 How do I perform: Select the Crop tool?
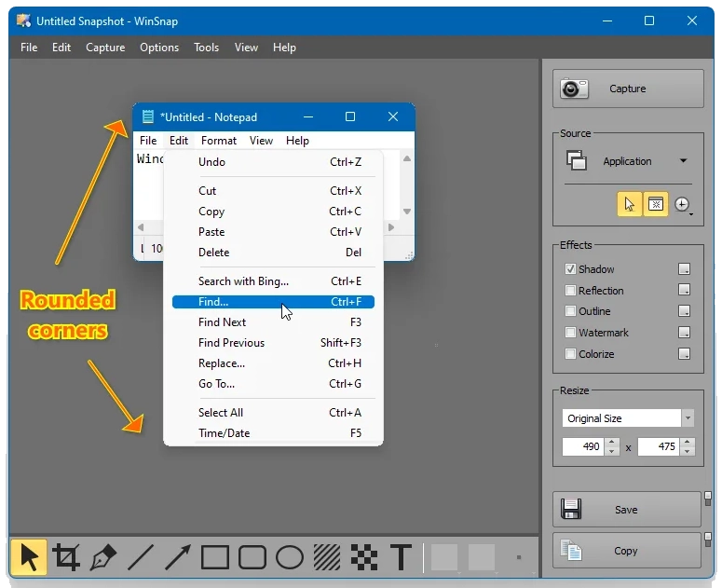coord(66,557)
